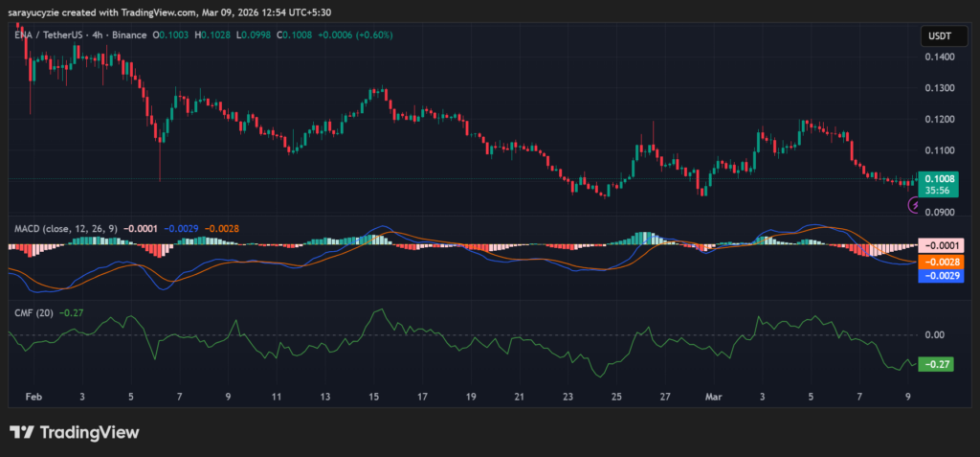
Task: Select the CMF (20) indicator legend
Action: (x=33, y=312)
